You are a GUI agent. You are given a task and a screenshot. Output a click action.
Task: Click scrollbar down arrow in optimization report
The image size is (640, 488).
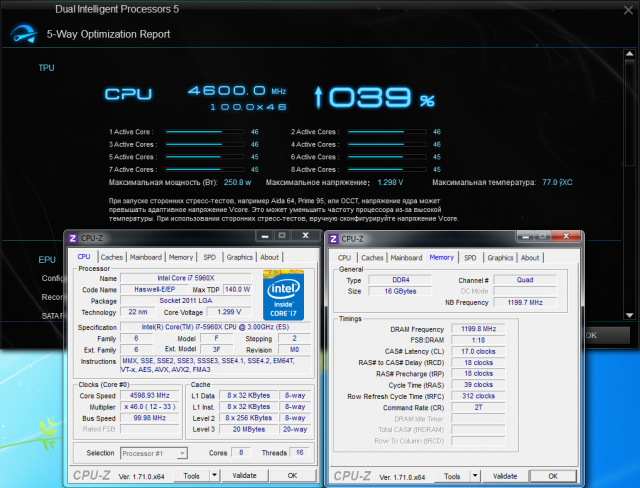(x=629, y=315)
